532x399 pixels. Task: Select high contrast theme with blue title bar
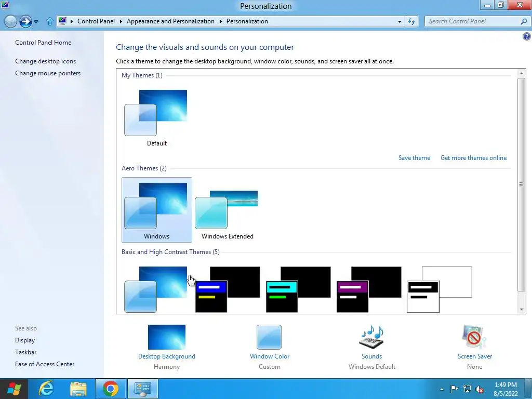tap(228, 289)
